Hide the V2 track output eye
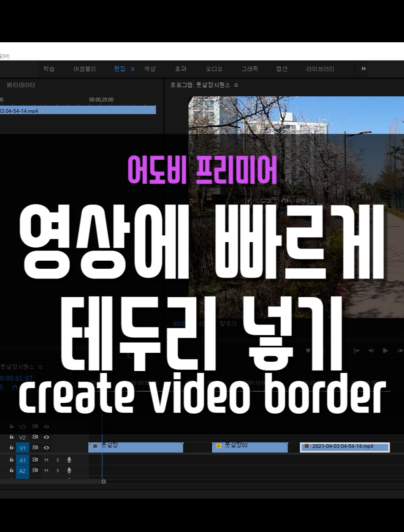Viewport: 404px width, 532px height. pos(46,437)
